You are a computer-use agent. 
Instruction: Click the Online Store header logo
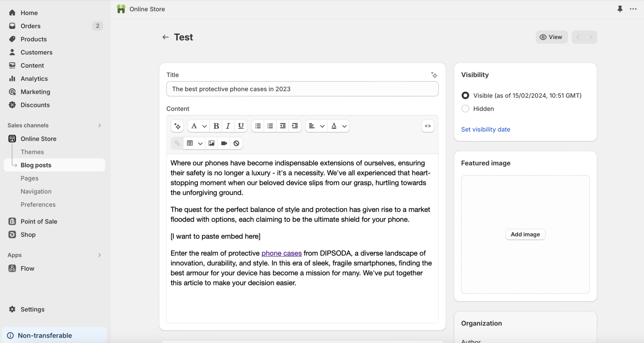tap(121, 9)
